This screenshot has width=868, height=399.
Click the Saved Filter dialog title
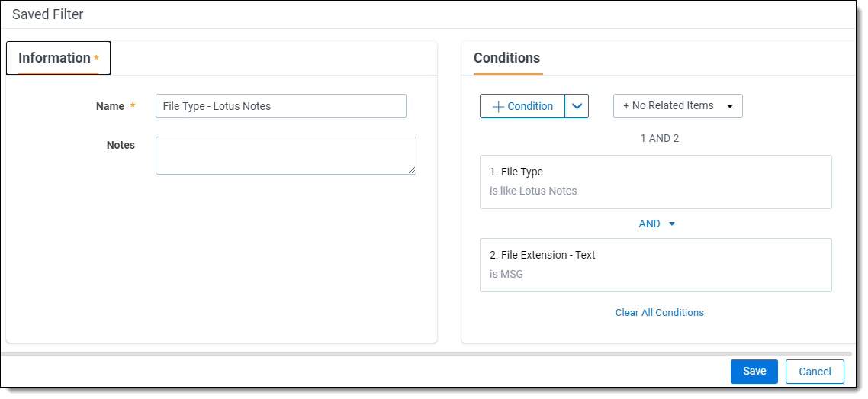[48, 14]
